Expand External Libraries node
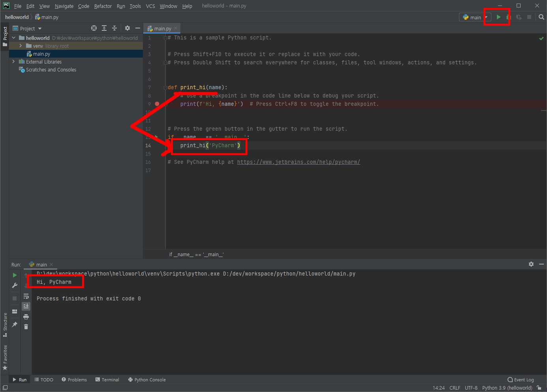The height and width of the screenshot is (392, 547). click(14, 62)
